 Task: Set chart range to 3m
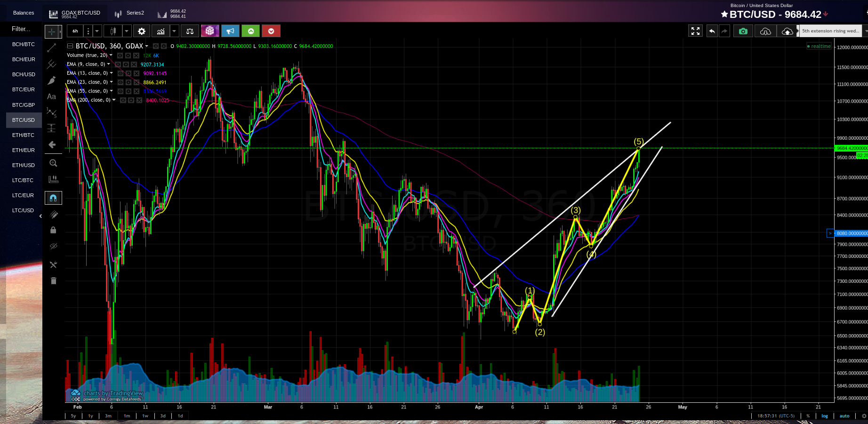pyautogui.click(x=108, y=416)
